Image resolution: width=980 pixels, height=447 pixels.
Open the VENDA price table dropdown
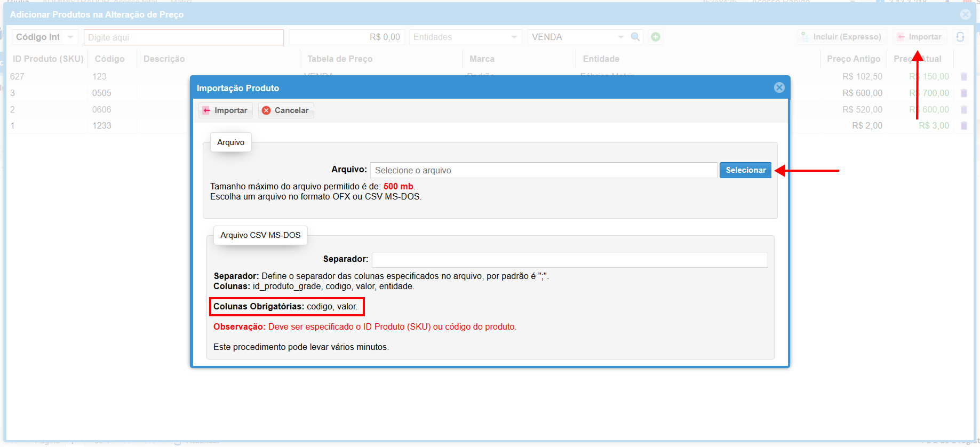[620, 37]
